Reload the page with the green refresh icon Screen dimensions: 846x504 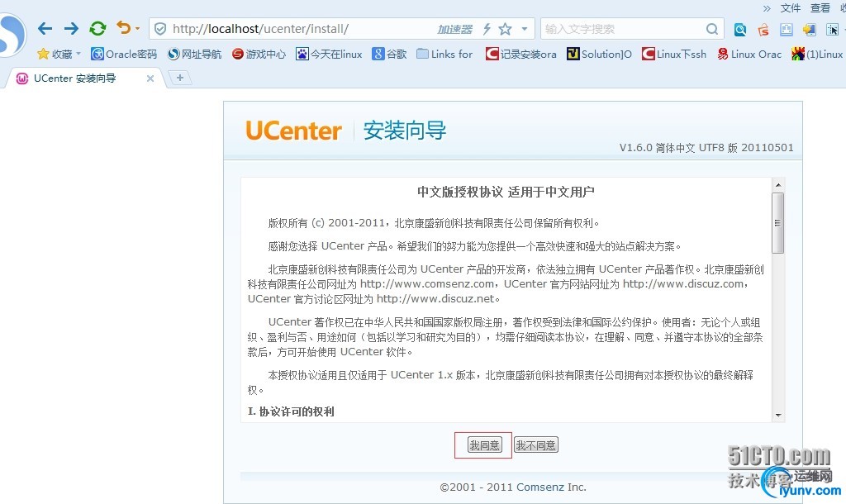97,28
